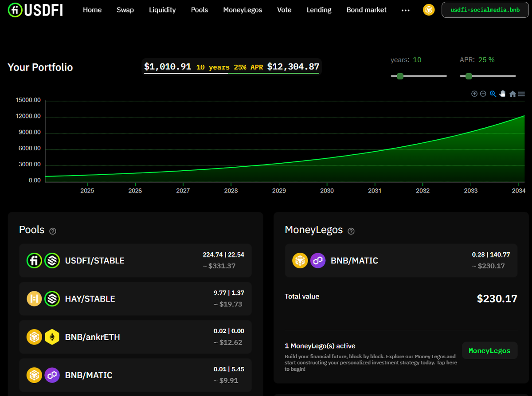Click MATIC icon in MoneyLegos BNB/MATIC row
The width and height of the screenshot is (532, 396).
pyautogui.click(x=318, y=261)
